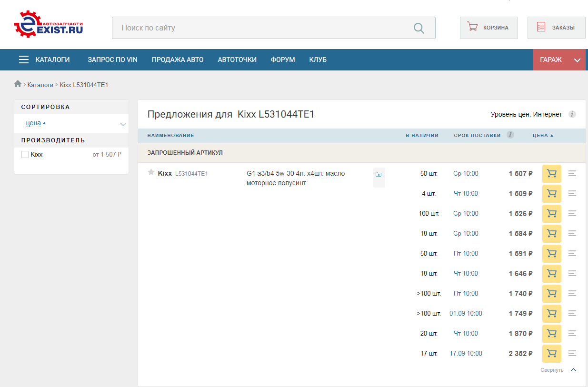Open Продажа авто section
The width and height of the screenshot is (588, 387).
(178, 60)
